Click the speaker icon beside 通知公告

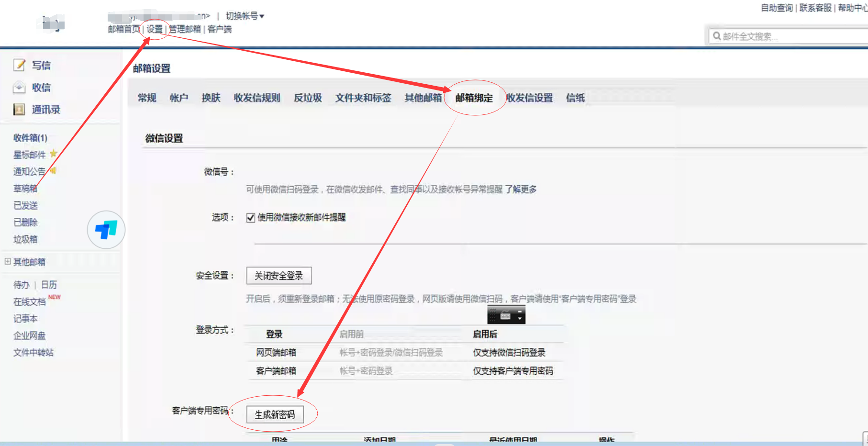point(53,170)
